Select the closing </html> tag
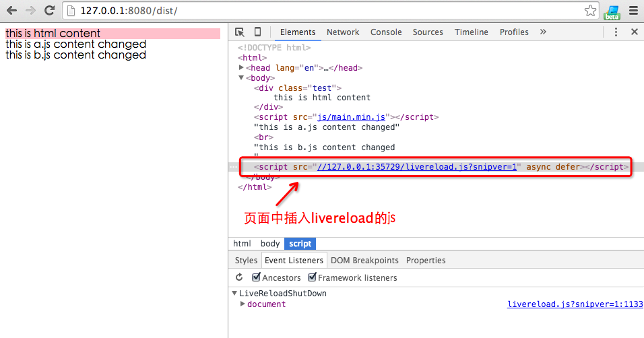The height and width of the screenshot is (338, 644). coord(255,187)
